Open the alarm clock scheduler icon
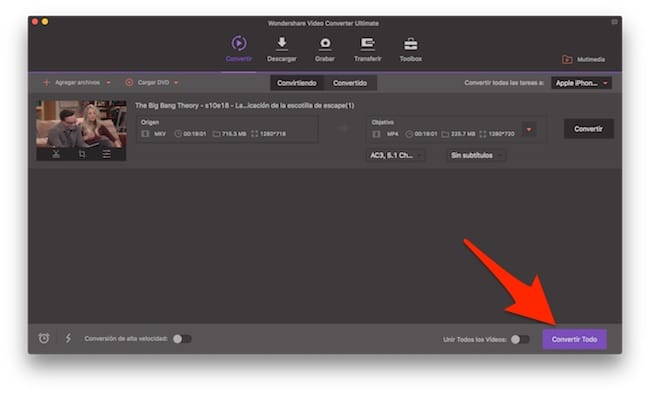The height and width of the screenshot is (394, 650). coord(44,338)
